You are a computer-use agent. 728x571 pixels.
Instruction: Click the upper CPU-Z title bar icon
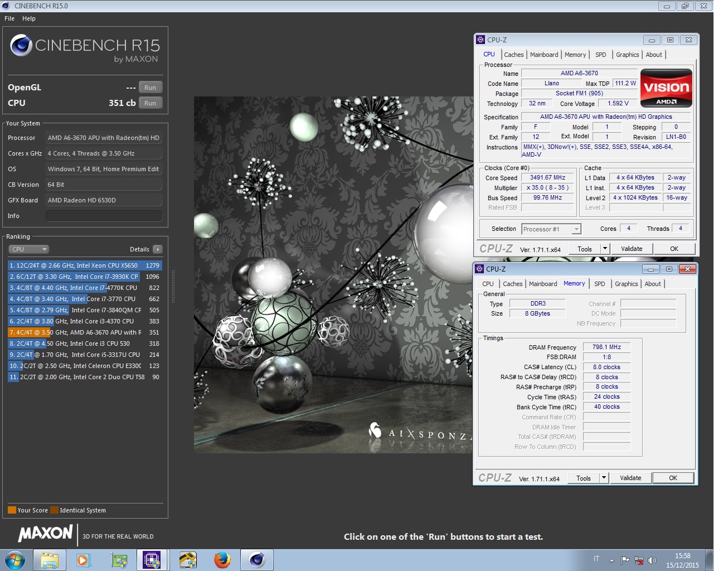pyautogui.click(x=481, y=40)
